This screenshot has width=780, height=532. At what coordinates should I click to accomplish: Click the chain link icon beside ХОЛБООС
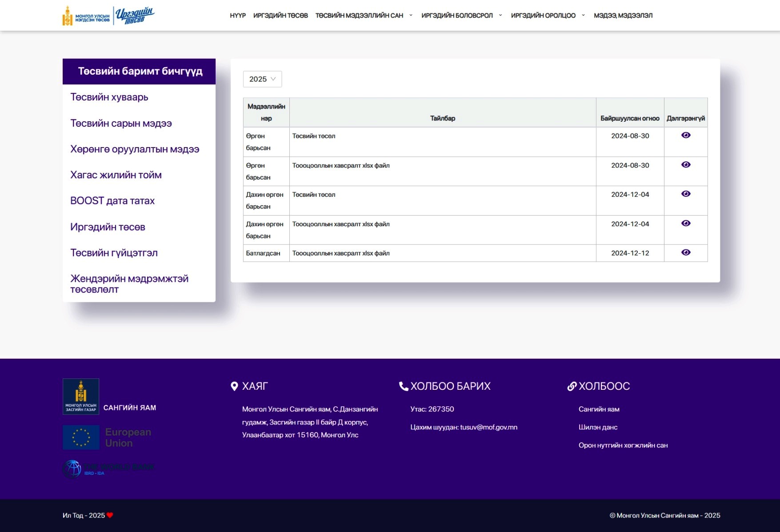pos(572,386)
